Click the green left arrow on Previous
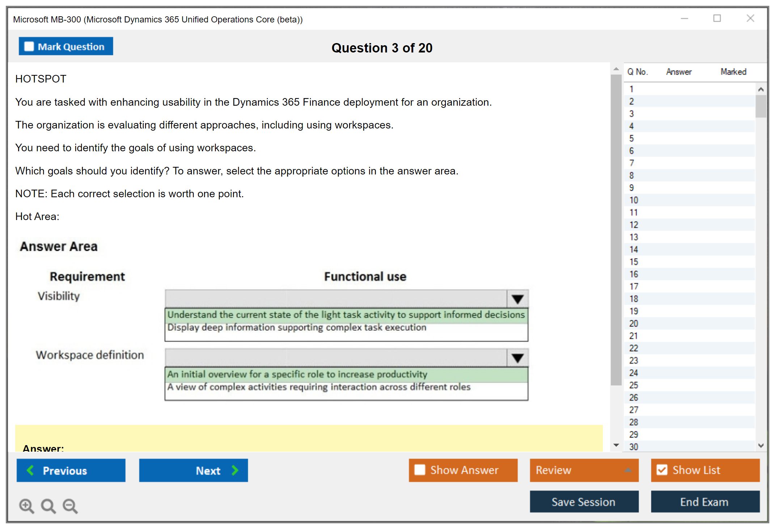This screenshot has height=532, width=778. (x=30, y=470)
